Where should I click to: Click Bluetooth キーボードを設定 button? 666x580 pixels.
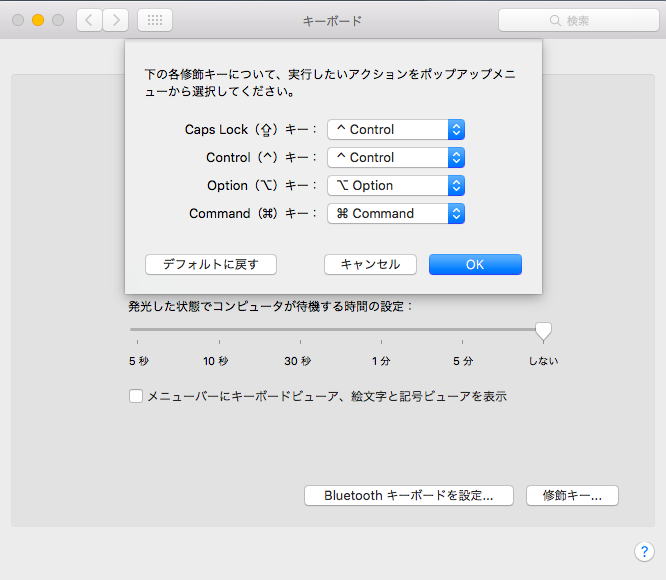click(x=409, y=496)
